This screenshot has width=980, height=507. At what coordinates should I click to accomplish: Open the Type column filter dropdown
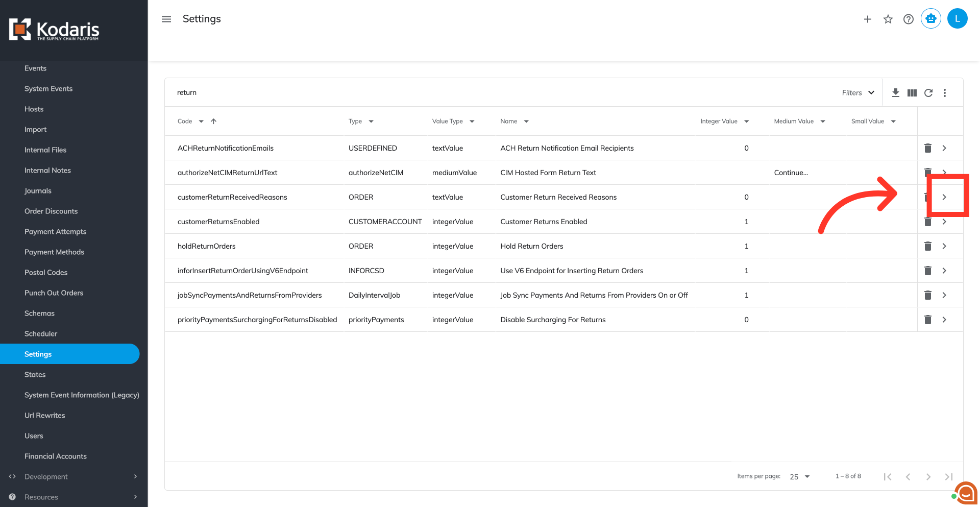371,121
